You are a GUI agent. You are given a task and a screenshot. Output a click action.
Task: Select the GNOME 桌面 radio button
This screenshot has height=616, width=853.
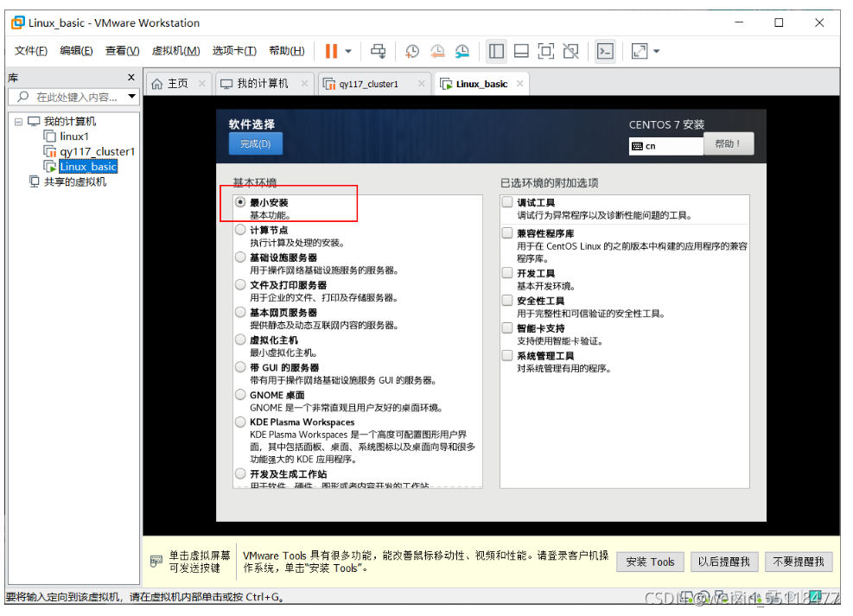click(240, 394)
